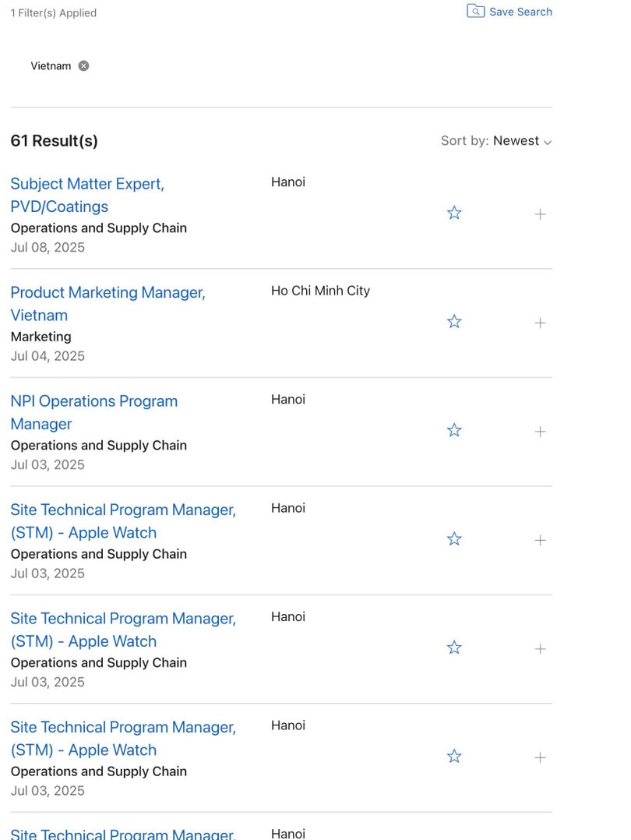Expand the NPI Operations Program Manager row
Screen dimensions: 631x840
(x=540, y=431)
